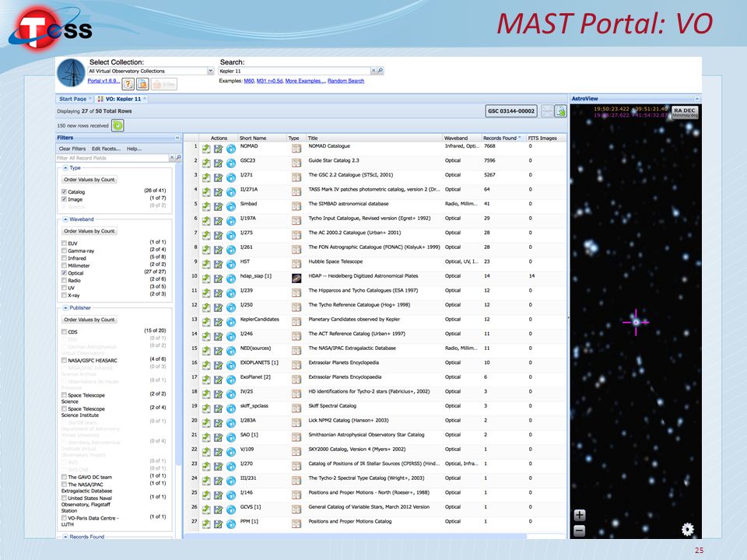Uncheck the Catalog type filter
Viewport: 747px width, 560px height.
[64, 191]
